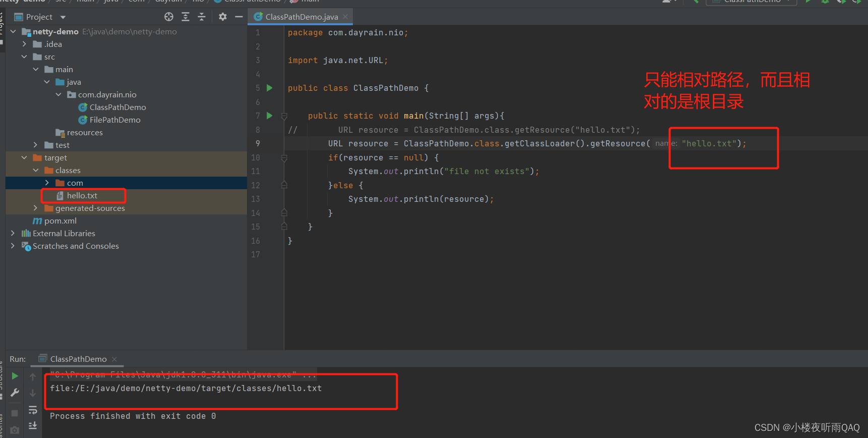
Task: Select the ClassPathDemo run tab
Action: (78, 359)
